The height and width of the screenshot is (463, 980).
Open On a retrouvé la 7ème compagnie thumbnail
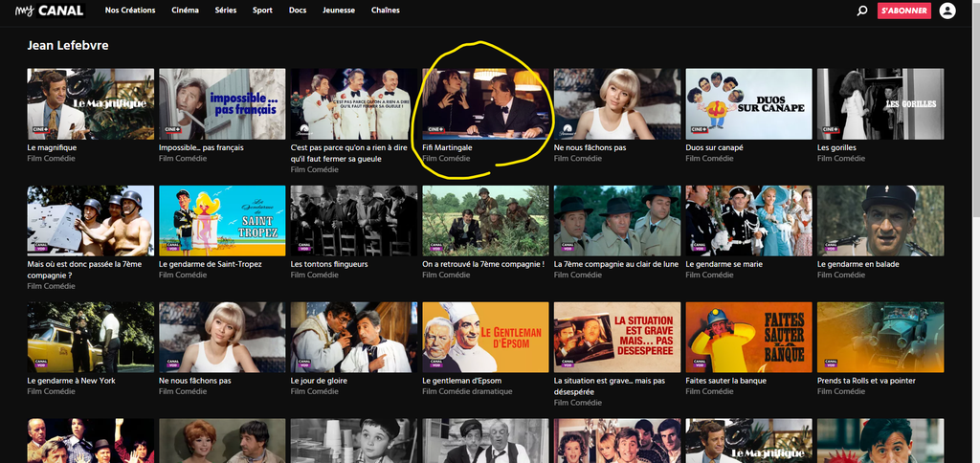click(485, 221)
